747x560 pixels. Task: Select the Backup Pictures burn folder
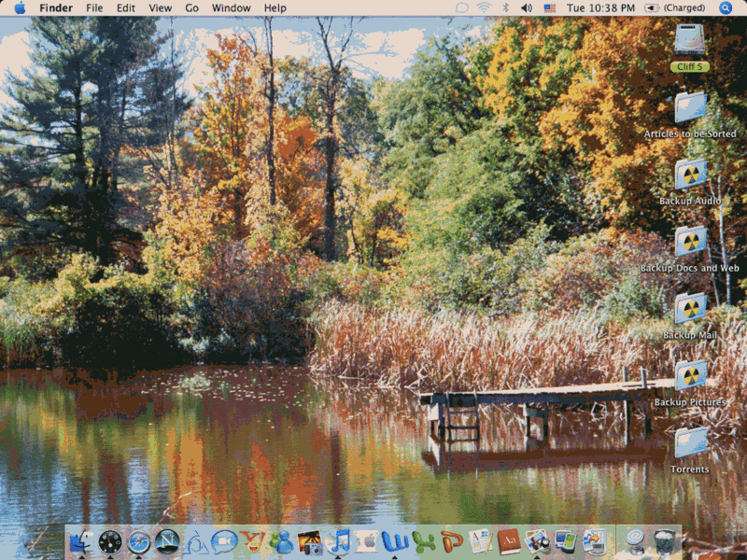pyautogui.click(x=690, y=376)
